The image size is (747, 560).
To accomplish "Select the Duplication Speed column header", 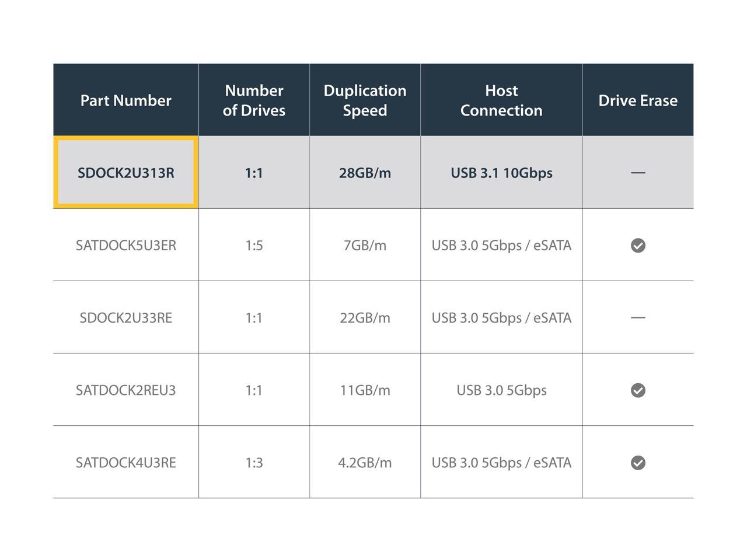I will click(365, 100).
